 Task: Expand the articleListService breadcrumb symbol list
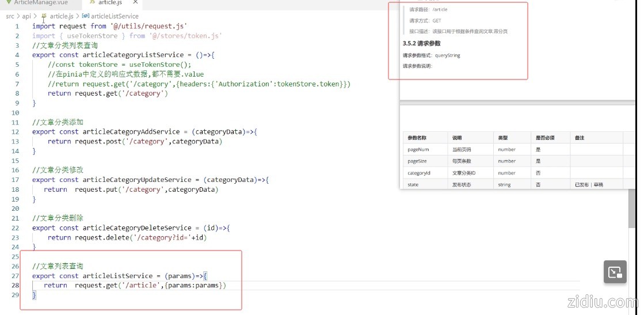tap(115, 16)
